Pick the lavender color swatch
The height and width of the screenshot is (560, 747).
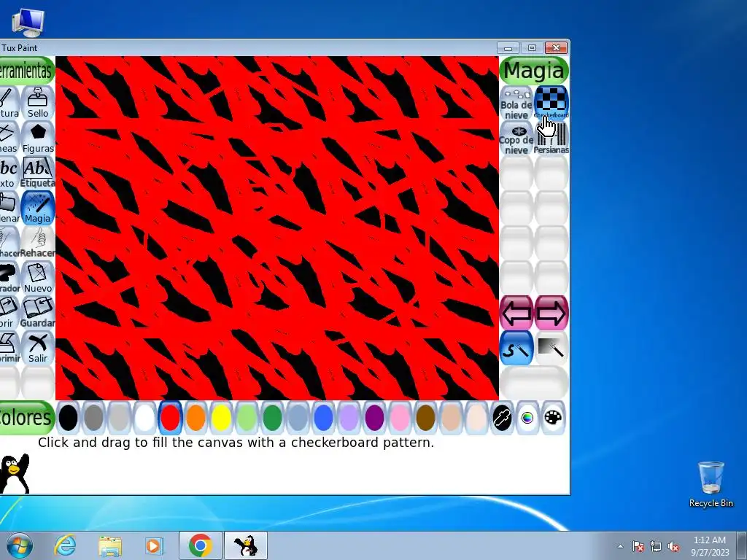(x=349, y=418)
